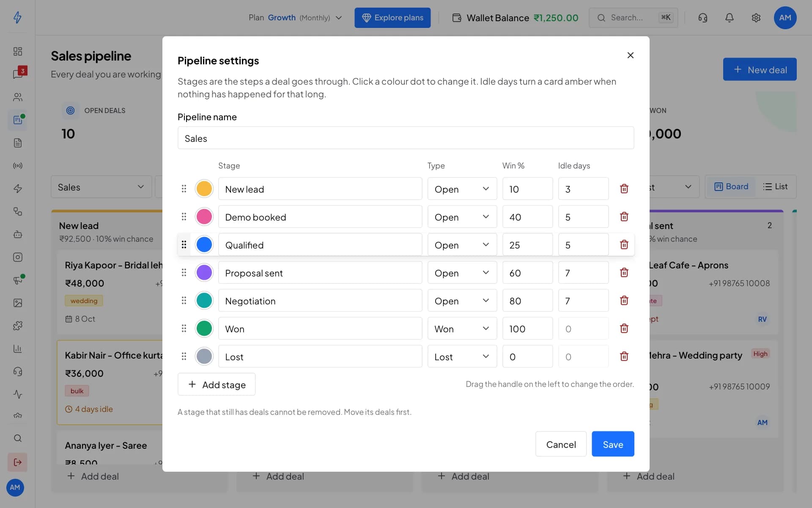Cancel pipeline settings changes

[561, 444]
